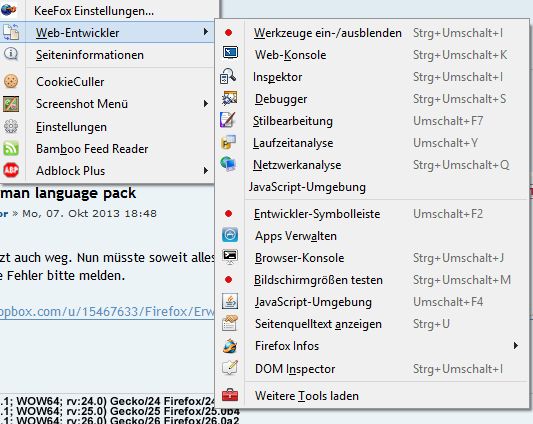Click the KeeFox globe icon

coord(9,10)
